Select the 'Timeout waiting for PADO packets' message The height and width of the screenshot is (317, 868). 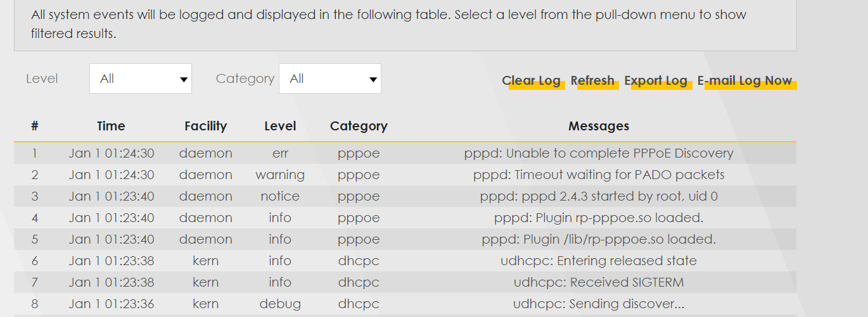598,175
